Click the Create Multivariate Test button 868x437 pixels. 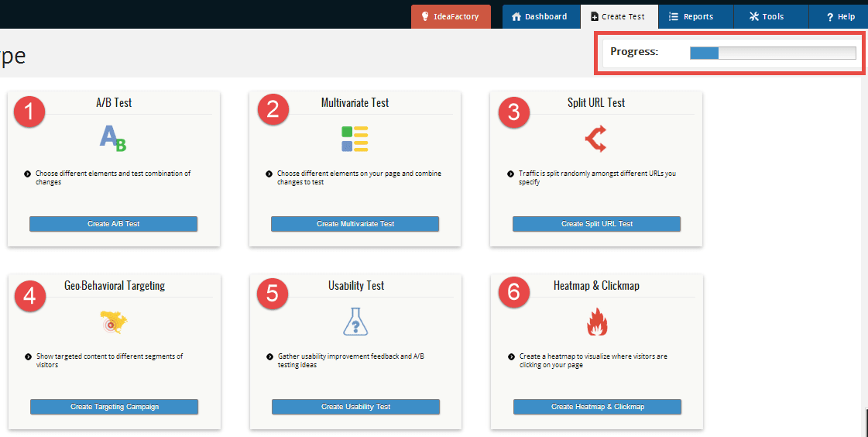[x=355, y=224]
